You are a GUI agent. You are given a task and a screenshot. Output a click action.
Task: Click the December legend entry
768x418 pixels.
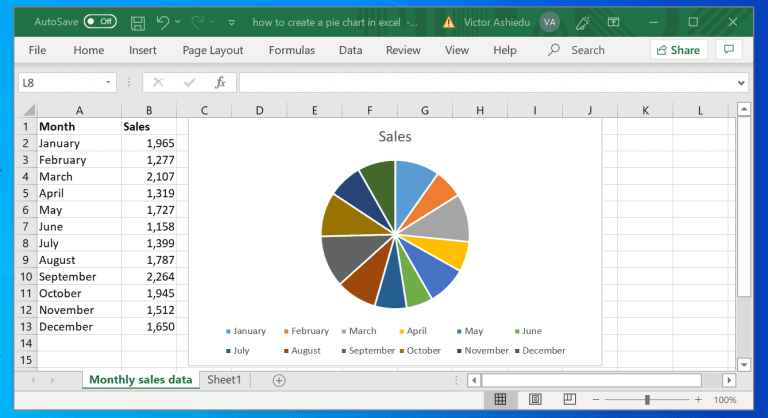coord(540,350)
